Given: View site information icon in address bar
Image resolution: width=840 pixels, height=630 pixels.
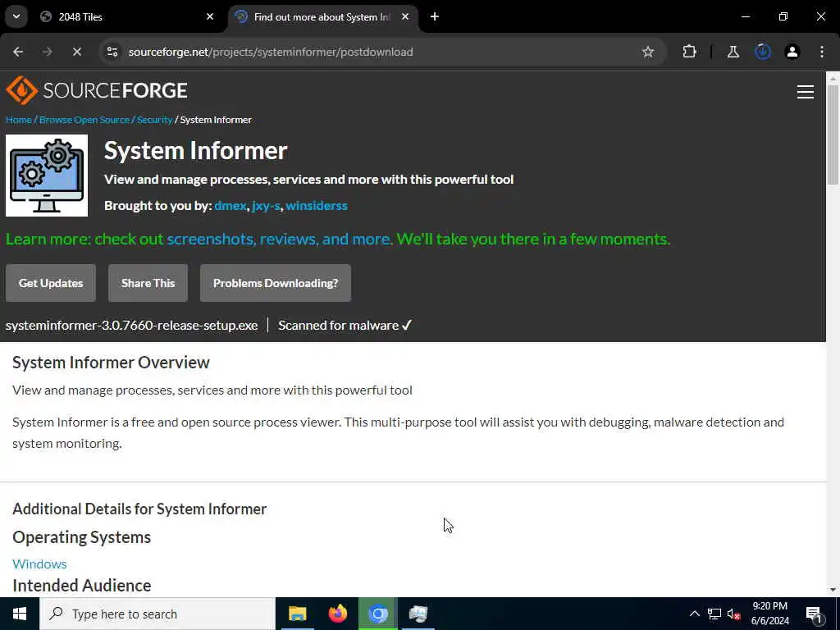Looking at the screenshot, I should 112,52.
